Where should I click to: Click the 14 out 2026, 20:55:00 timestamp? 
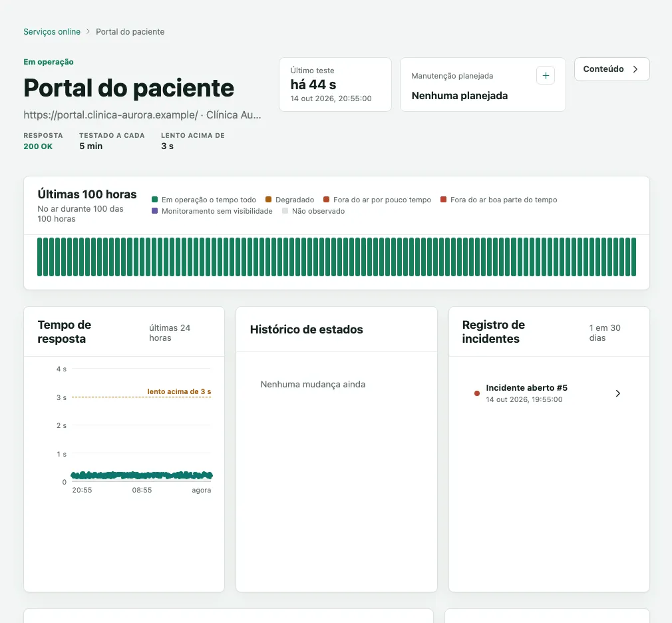(331, 99)
